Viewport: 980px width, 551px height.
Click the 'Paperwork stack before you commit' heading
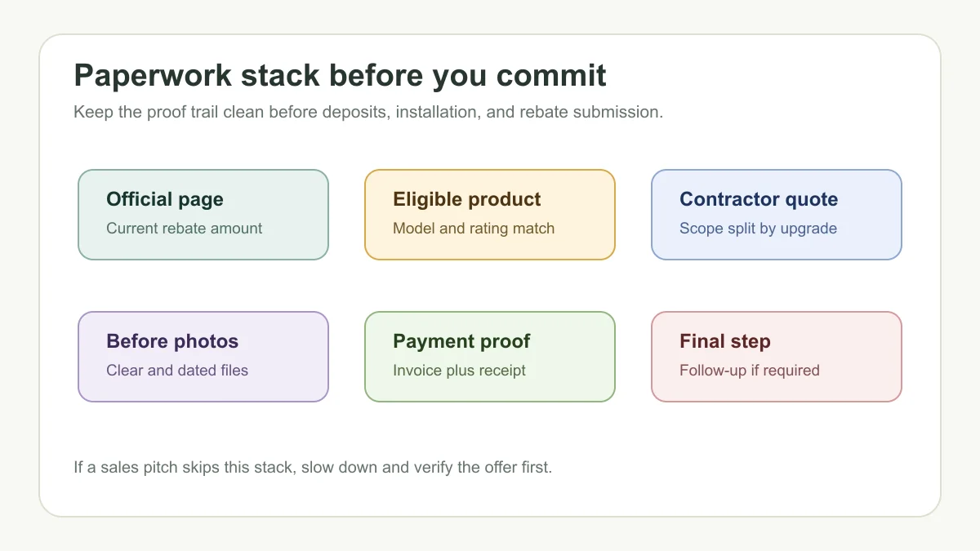click(340, 76)
